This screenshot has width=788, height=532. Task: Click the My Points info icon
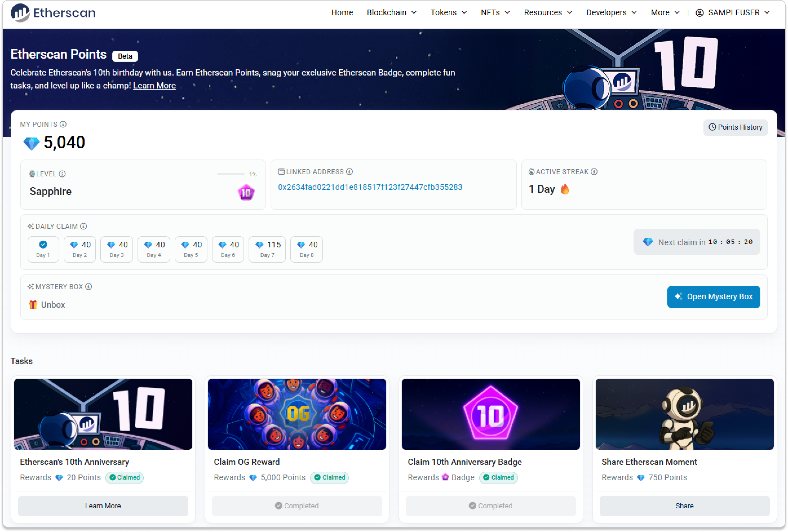[x=63, y=125]
